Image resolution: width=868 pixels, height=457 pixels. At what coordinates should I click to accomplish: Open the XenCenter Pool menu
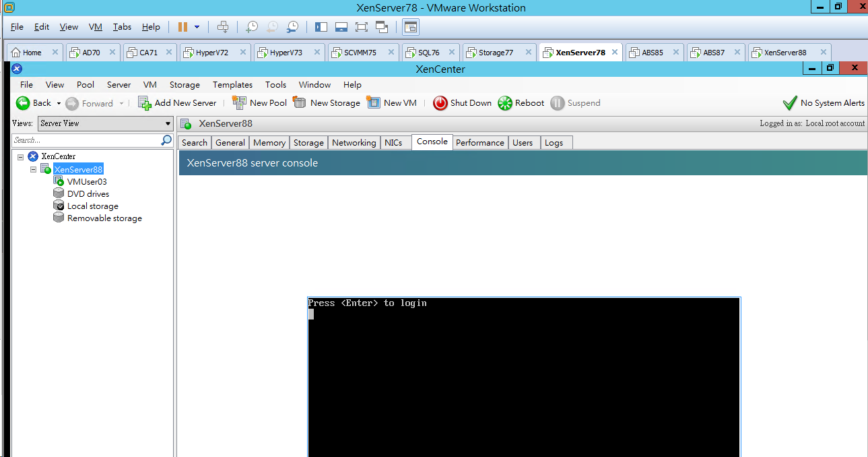pos(86,85)
